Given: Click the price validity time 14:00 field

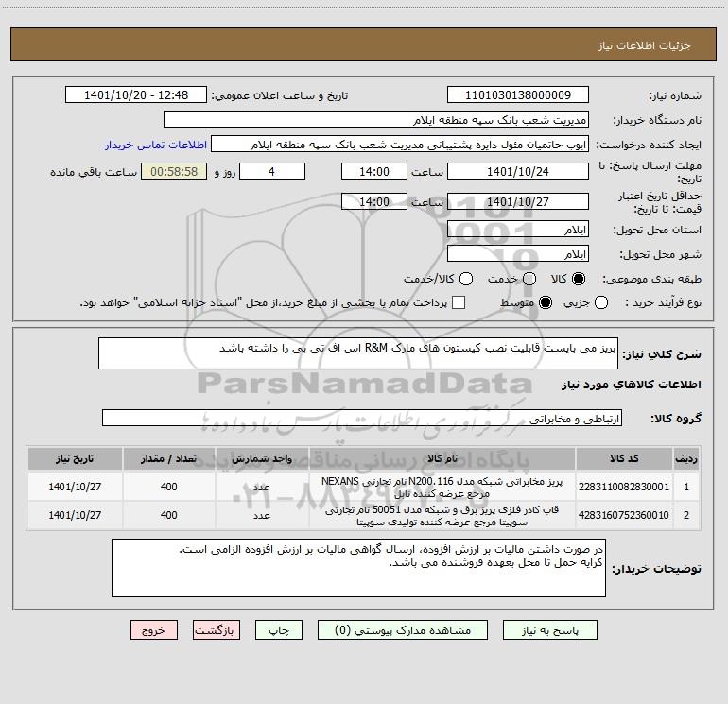Looking at the screenshot, I should coord(374,201).
